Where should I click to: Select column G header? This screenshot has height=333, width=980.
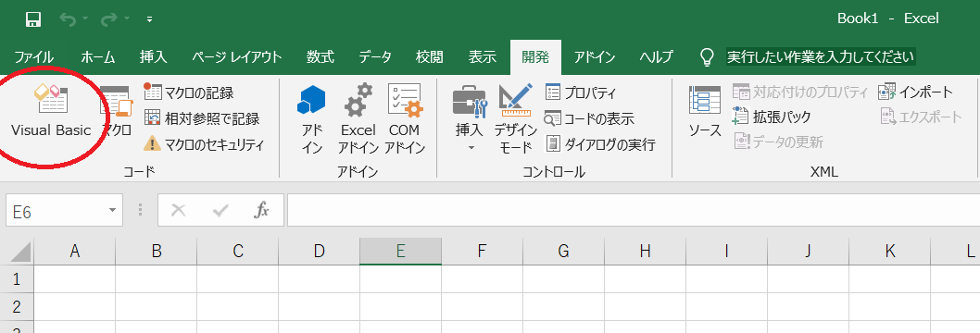(564, 252)
